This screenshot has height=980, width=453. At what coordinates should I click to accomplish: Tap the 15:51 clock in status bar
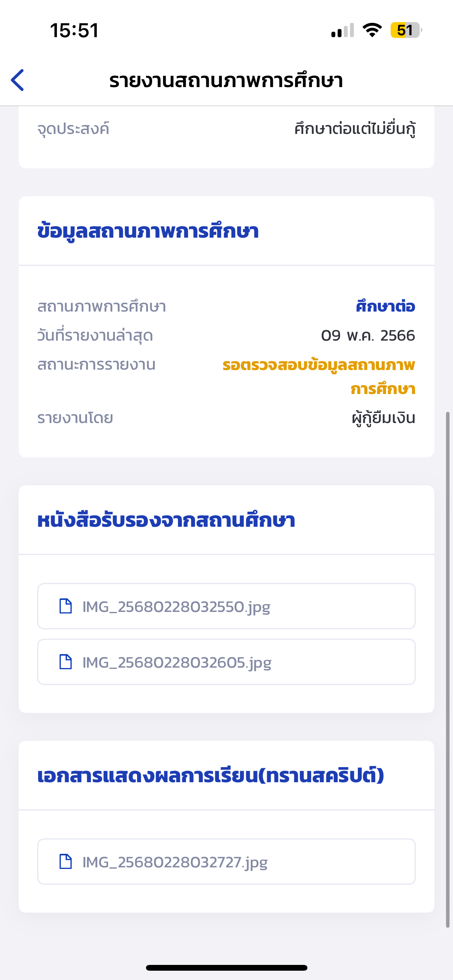click(74, 30)
